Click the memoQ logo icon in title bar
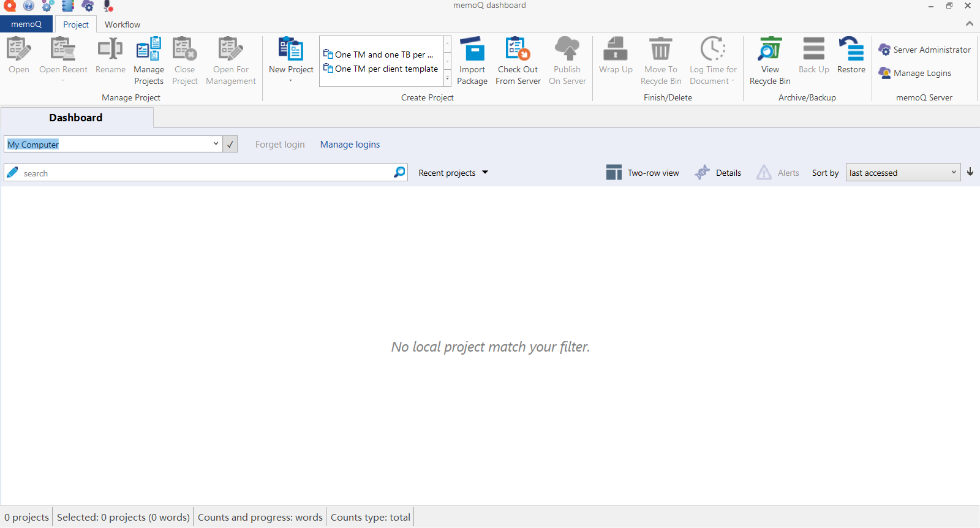This screenshot has width=980, height=528. (x=10, y=6)
